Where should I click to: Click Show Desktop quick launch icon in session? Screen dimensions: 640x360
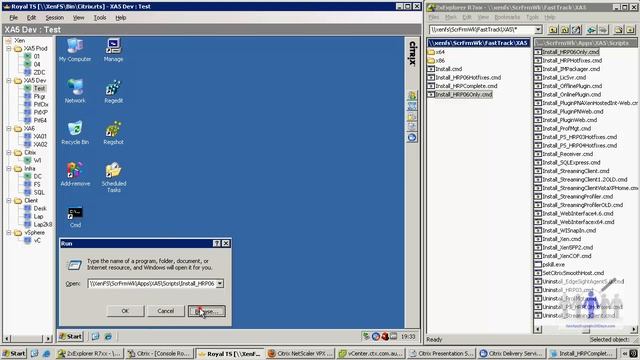click(95, 336)
